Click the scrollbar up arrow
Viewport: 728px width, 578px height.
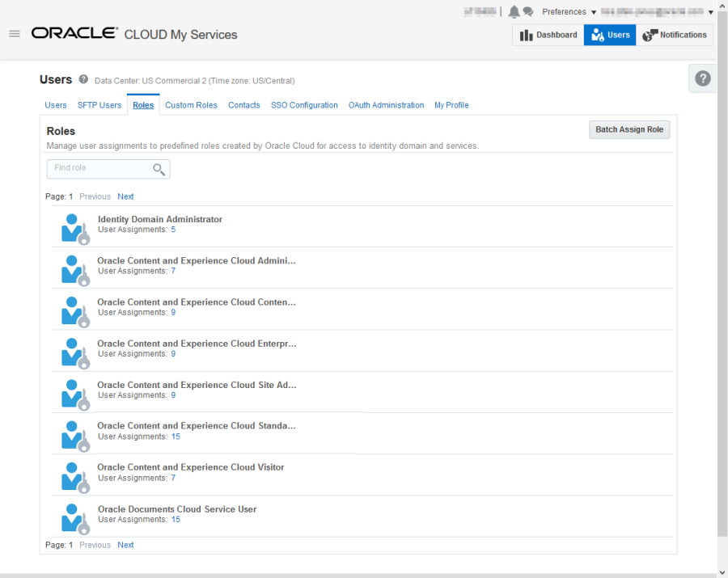(722, 6)
